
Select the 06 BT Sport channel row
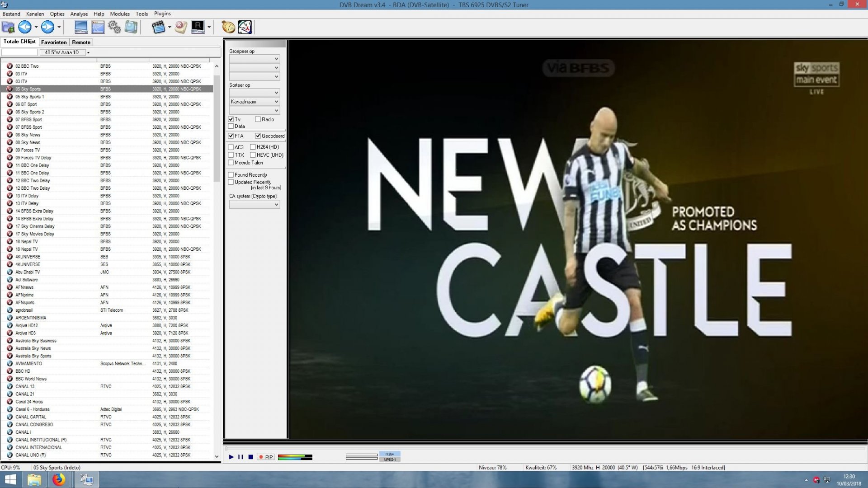pyautogui.click(x=26, y=104)
